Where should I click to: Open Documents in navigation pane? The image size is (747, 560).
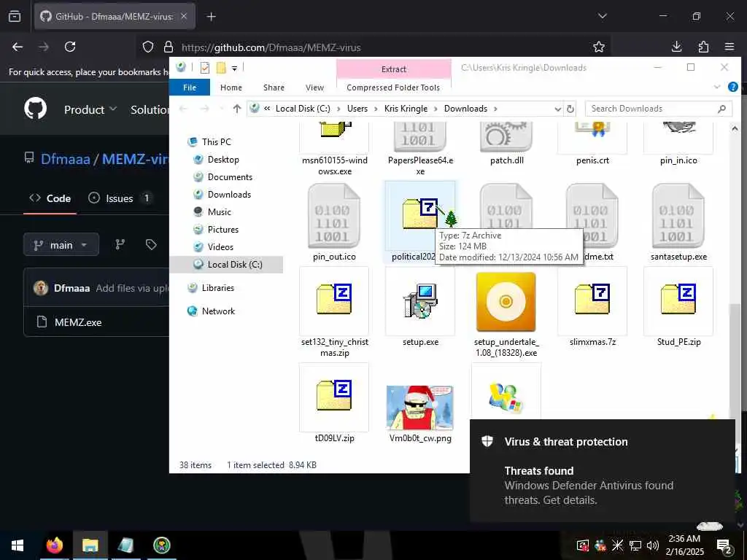230,177
